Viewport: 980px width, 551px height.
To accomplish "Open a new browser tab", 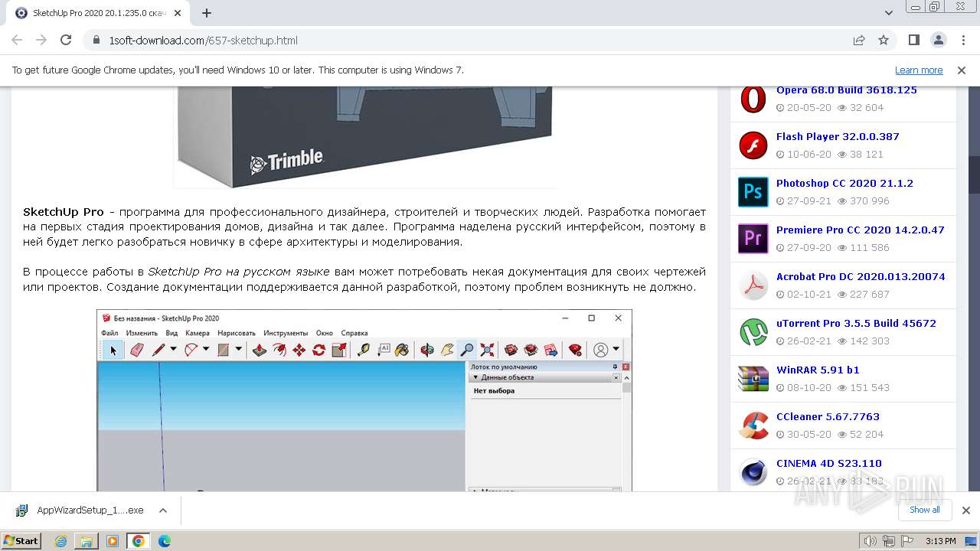I will coord(207,13).
